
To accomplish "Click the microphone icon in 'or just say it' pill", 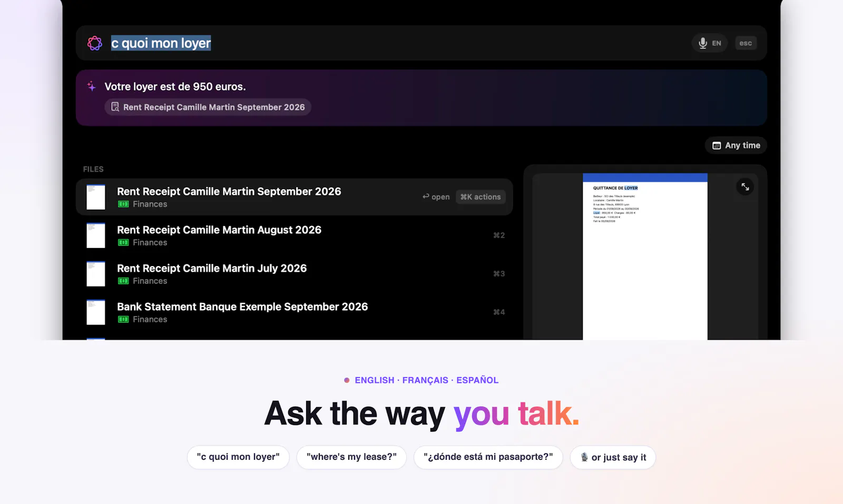I will (x=584, y=457).
